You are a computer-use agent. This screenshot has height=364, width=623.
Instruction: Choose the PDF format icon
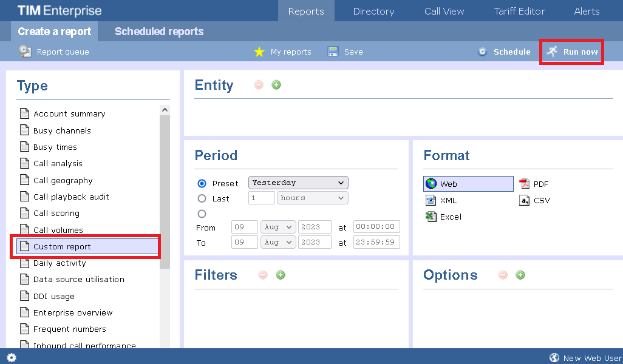pos(525,184)
